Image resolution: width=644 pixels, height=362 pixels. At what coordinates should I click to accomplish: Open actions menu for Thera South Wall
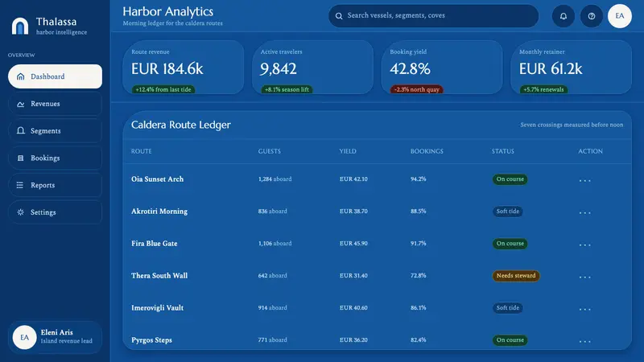click(585, 277)
